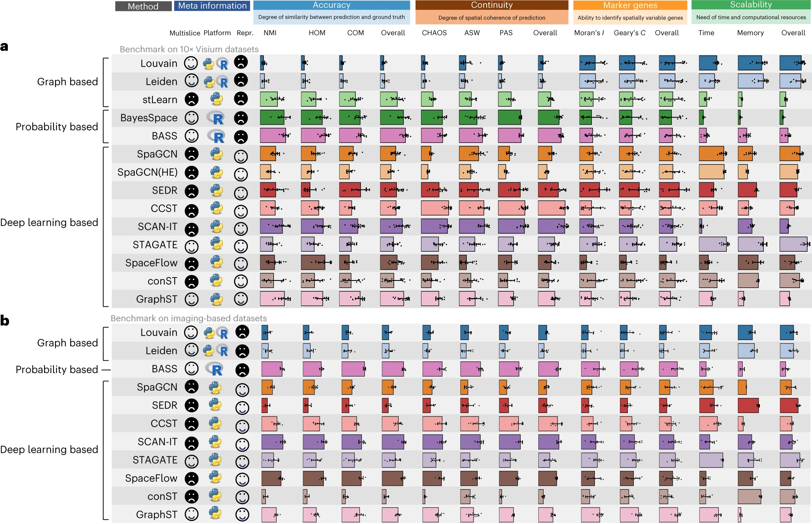Screen dimensions: 812x524
Task: Click the Geary's C column label
Action: (630, 33)
